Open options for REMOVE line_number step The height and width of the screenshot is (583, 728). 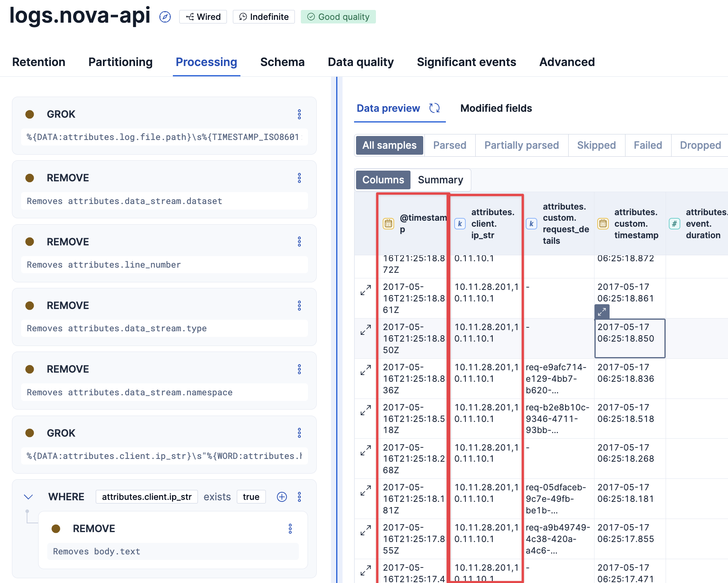300,242
